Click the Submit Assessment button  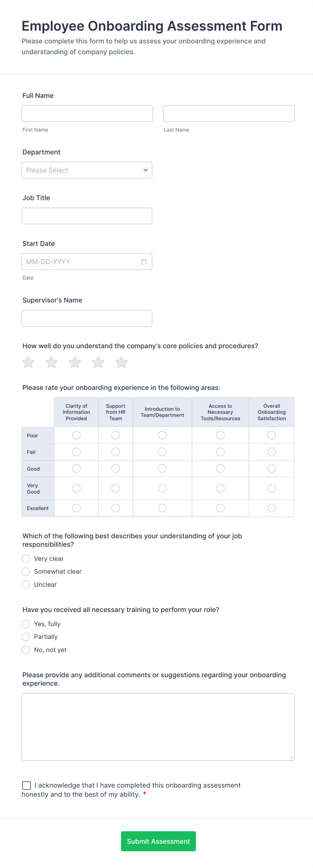158,841
